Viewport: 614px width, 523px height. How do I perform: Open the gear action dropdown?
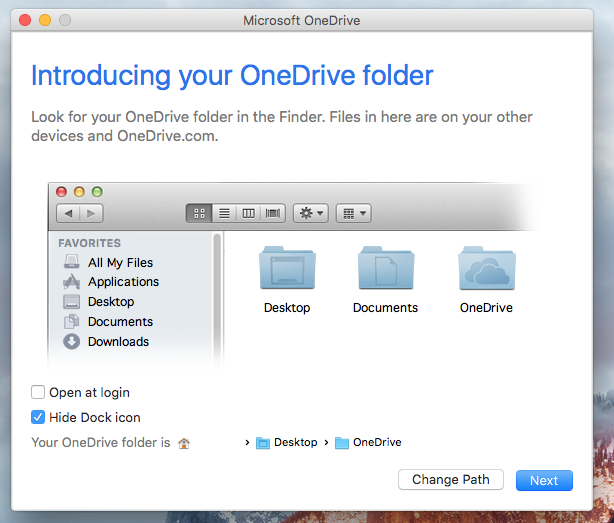(x=311, y=213)
